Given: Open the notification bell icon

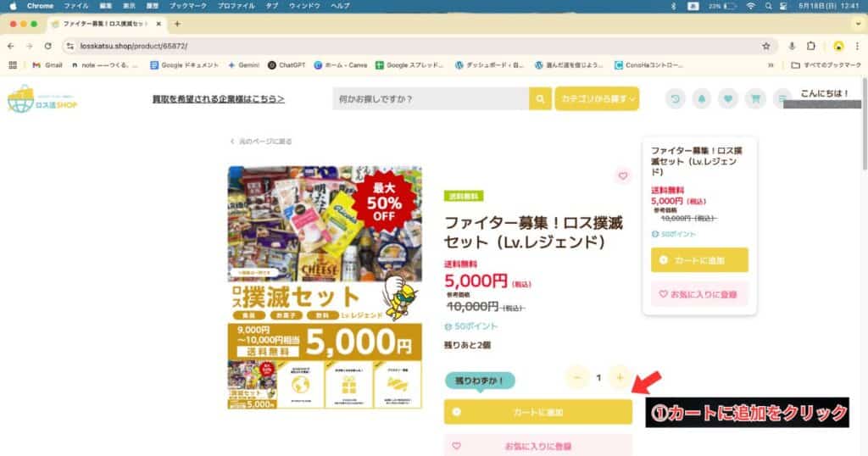Looking at the screenshot, I should (701, 99).
